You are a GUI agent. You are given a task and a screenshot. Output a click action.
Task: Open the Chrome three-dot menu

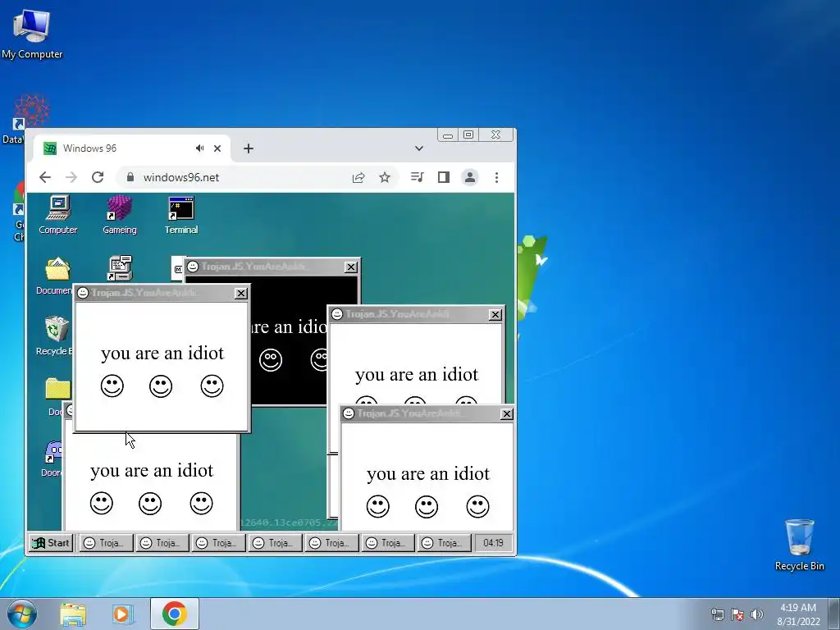tap(496, 177)
